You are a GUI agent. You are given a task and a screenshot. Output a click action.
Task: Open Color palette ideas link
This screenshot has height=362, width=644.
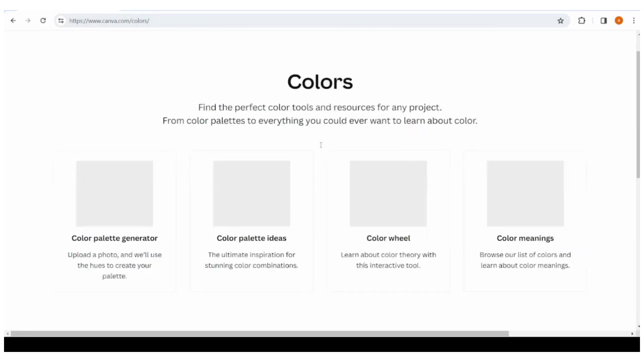(x=251, y=238)
